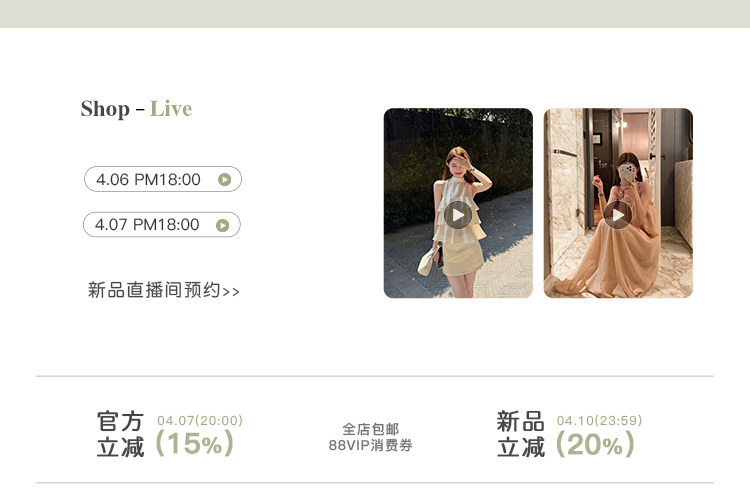Click the 官方立减 promotion label

click(121, 434)
